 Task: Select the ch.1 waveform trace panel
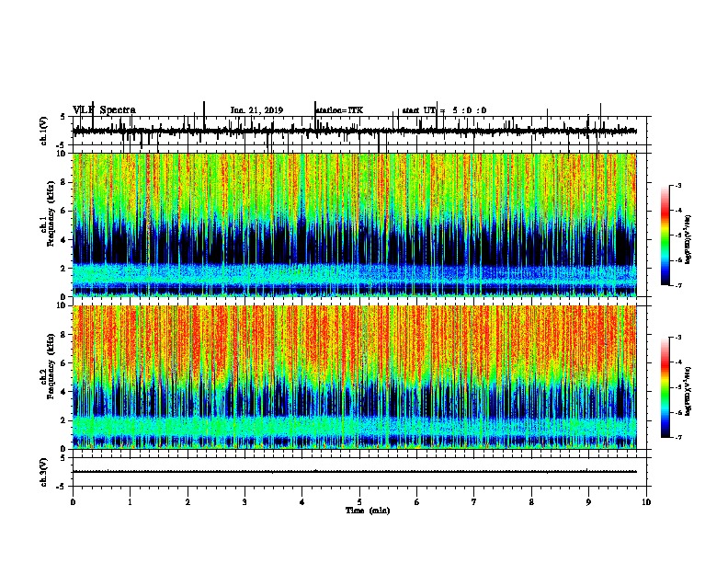point(359,131)
